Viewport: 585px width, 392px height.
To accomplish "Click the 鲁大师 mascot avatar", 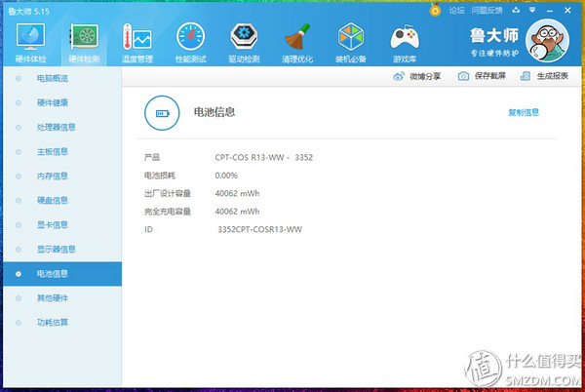I will coord(547,41).
